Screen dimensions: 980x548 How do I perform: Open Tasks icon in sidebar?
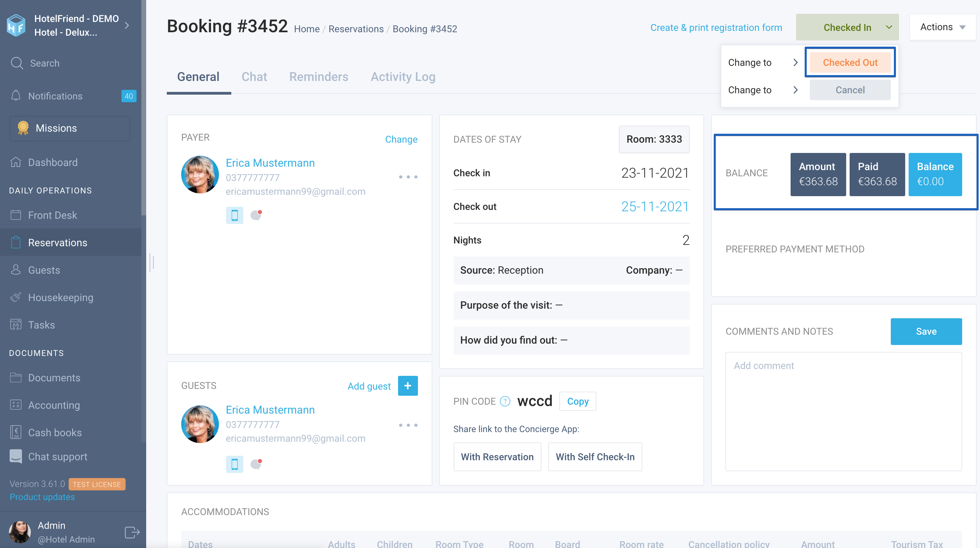coord(15,324)
